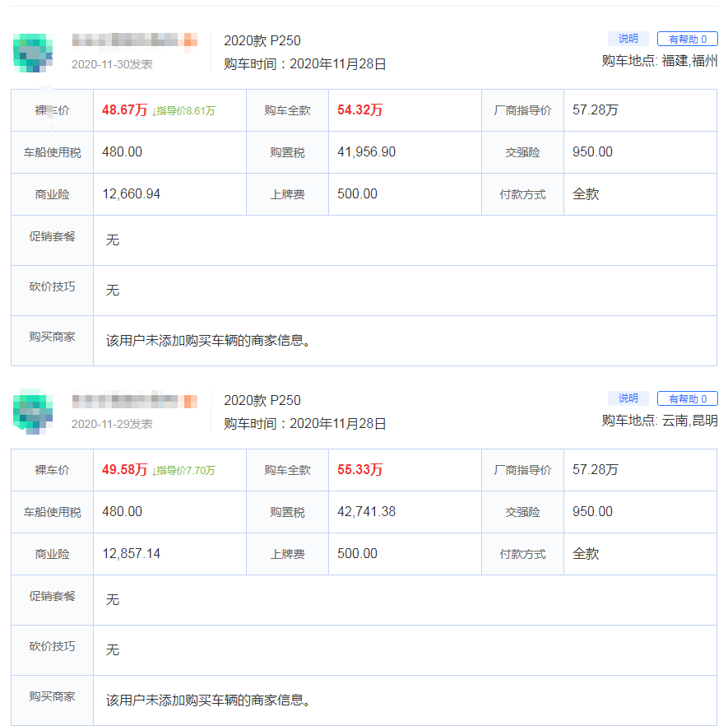Open username of the 2020-11-30 poster

tap(135, 40)
